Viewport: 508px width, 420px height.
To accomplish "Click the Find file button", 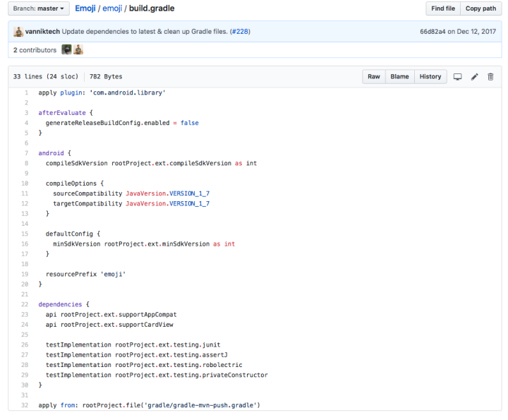I will coord(443,8).
